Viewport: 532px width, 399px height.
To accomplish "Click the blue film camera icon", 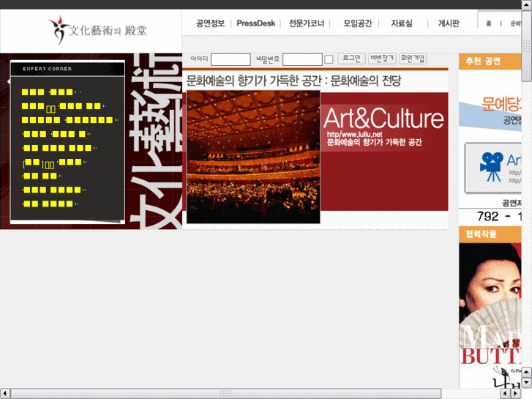I will coord(491,166).
